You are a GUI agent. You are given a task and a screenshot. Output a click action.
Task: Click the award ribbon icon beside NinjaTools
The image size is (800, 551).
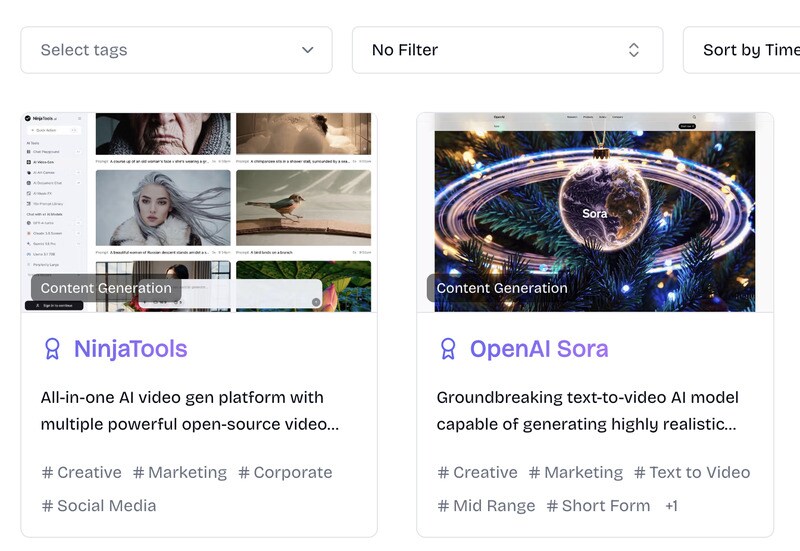click(x=52, y=349)
